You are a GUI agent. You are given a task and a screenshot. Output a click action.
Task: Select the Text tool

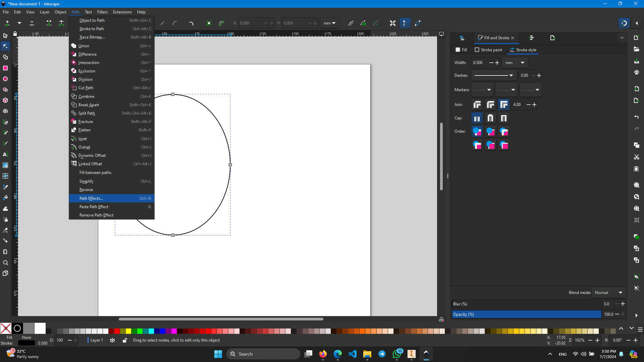point(5,155)
